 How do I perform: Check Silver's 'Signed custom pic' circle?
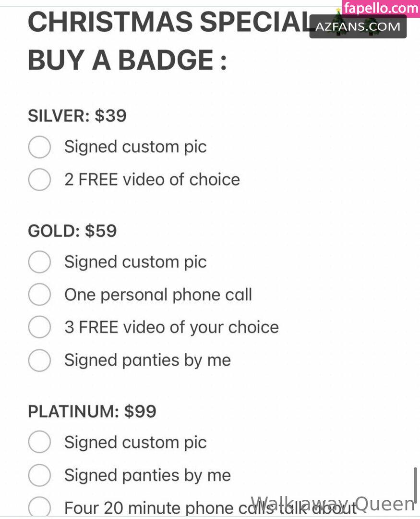pos(39,147)
